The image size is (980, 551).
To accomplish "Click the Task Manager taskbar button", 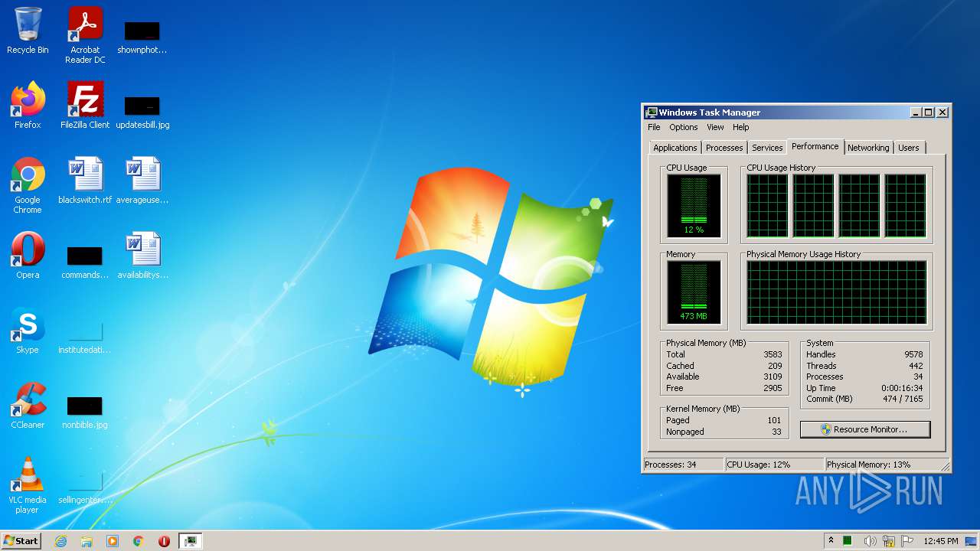I will 190,541.
